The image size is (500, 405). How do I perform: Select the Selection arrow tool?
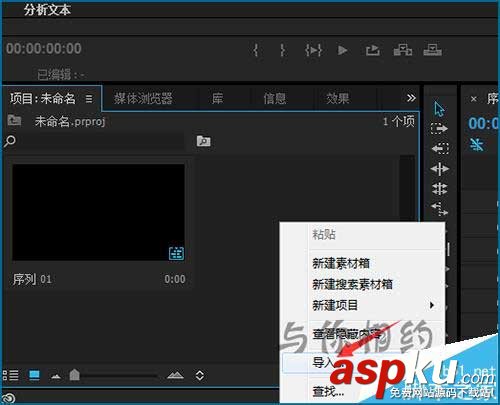point(439,109)
